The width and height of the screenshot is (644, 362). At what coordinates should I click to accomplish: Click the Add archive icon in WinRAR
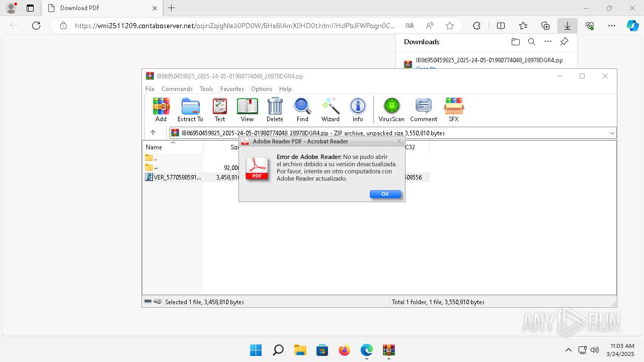click(161, 110)
